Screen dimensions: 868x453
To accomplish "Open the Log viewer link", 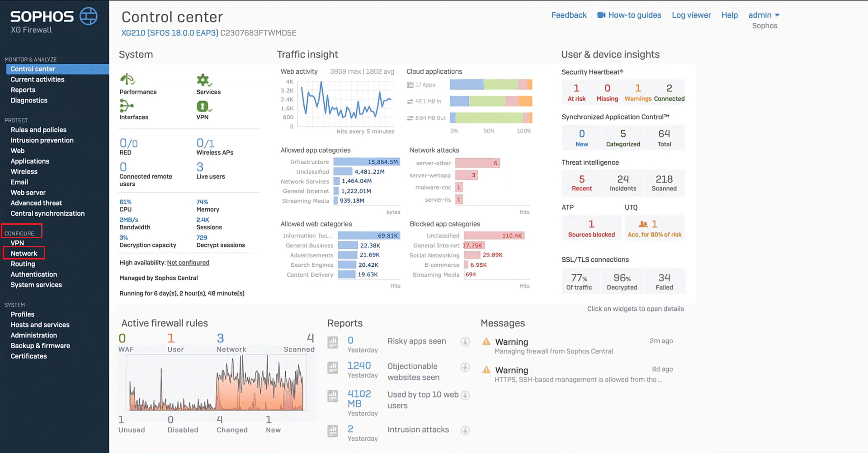I will tap(691, 15).
